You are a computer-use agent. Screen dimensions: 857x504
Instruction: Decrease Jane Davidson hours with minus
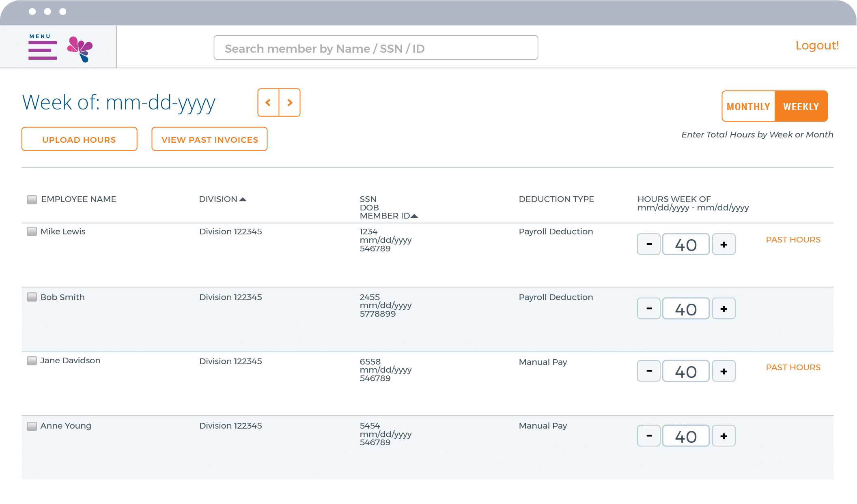coord(649,371)
